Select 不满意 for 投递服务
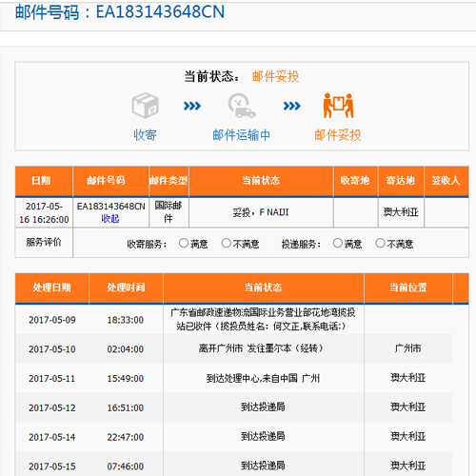This screenshot has height=476, width=476. pos(380,244)
